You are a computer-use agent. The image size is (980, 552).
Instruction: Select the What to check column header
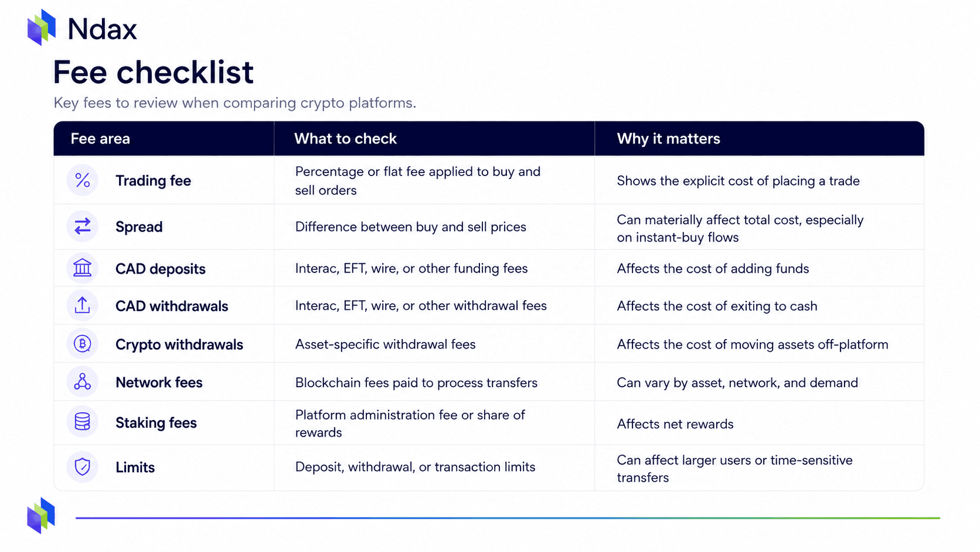pyautogui.click(x=345, y=139)
